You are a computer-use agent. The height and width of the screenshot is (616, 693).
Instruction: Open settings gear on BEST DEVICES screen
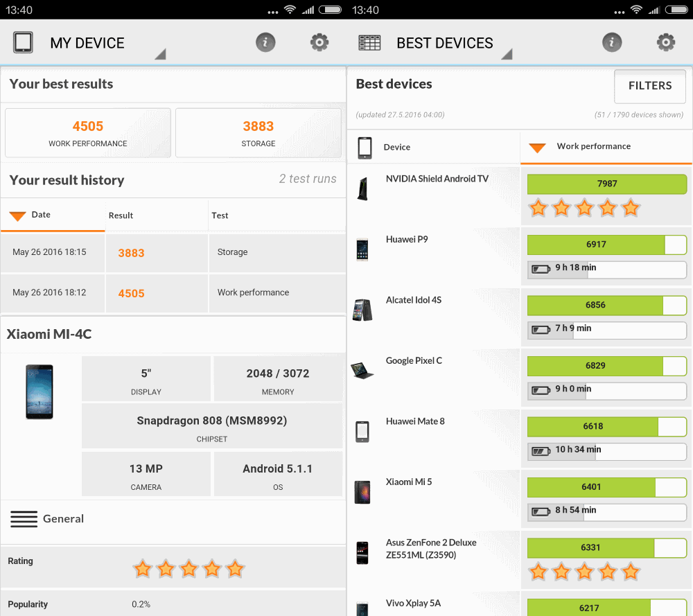pyautogui.click(x=665, y=42)
